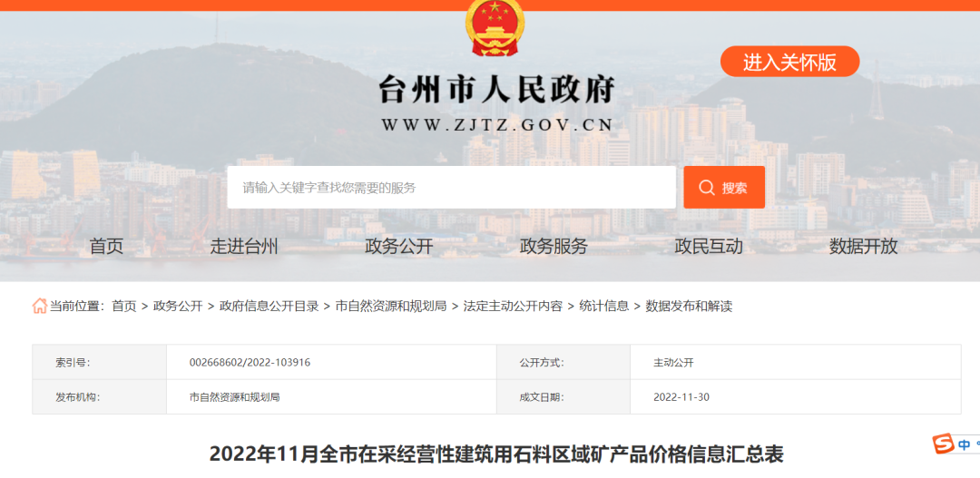
Task: Open the 进入关怀版 accessibility version
Action: 789,62
